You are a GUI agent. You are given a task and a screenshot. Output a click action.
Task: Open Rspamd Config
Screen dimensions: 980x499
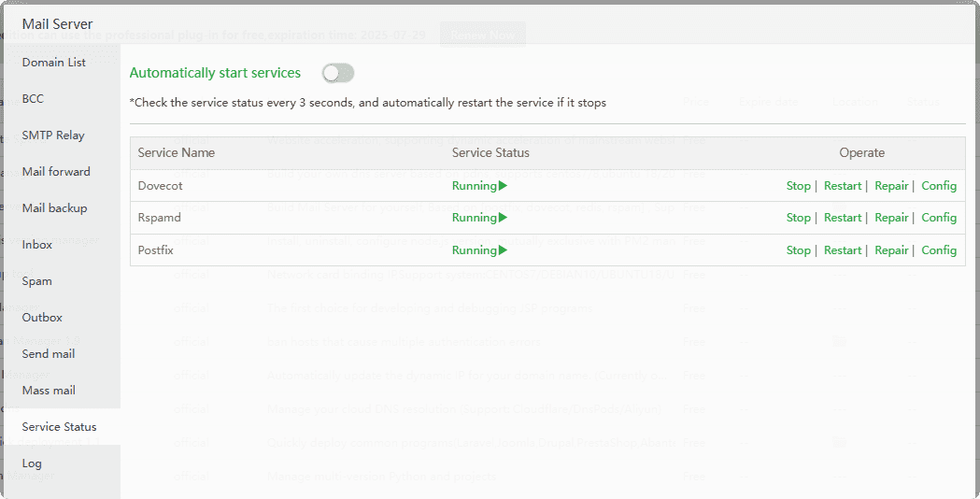click(x=939, y=218)
